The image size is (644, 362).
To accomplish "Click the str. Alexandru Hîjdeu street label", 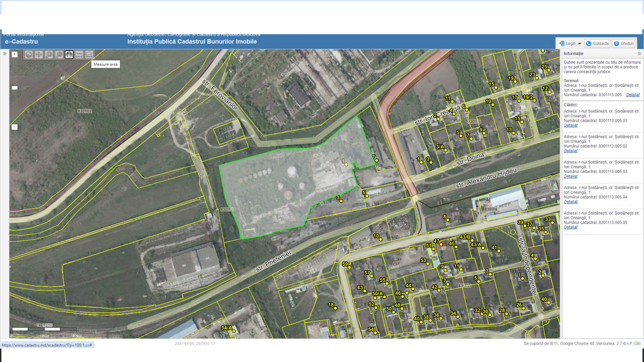I will 486,177.
